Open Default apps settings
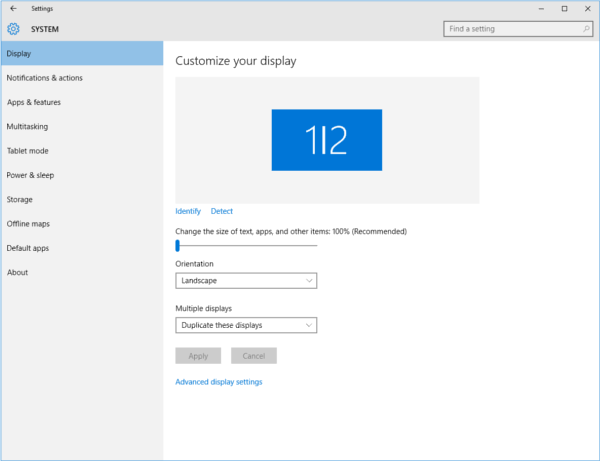This screenshot has width=600, height=461. 82,248
